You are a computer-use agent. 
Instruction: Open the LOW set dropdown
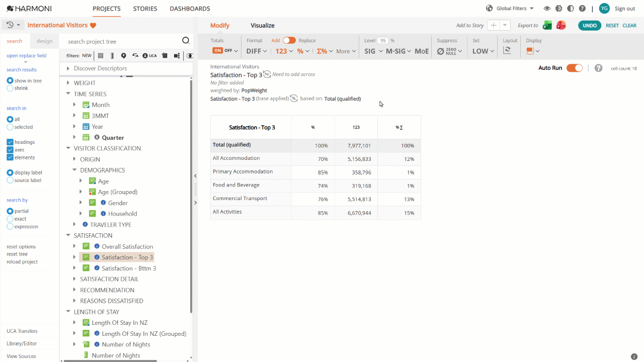click(x=483, y=51)
